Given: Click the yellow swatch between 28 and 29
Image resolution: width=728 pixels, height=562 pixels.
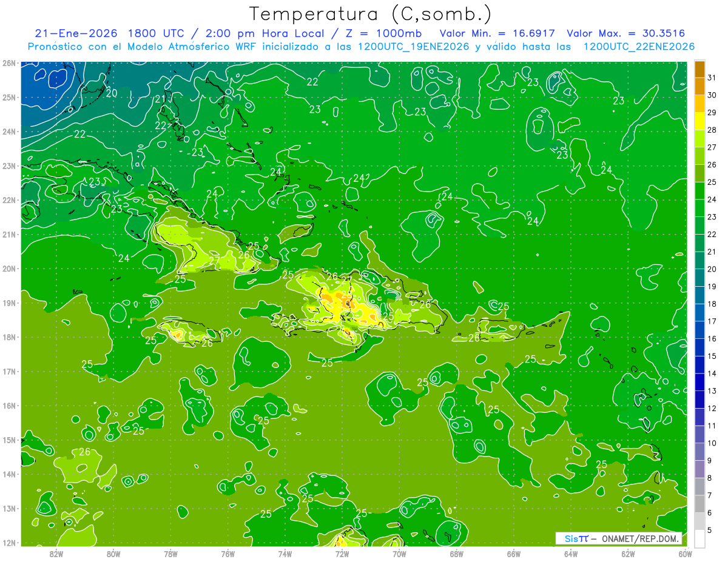Looking at the screenshot, I should [x=699, y=121].
